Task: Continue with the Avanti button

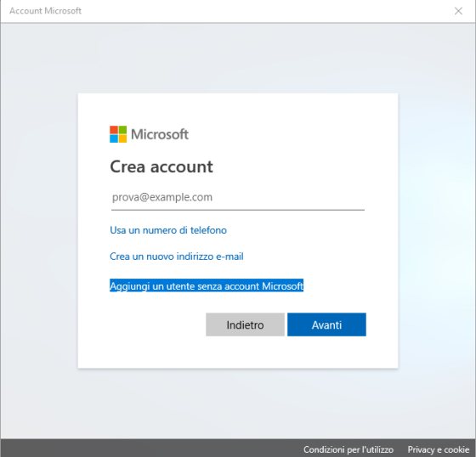Action: click(326, 324)
